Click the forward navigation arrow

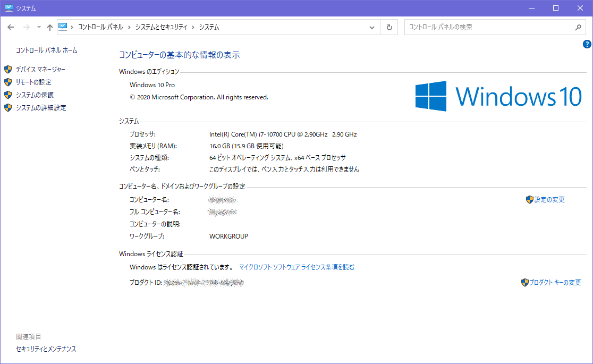(x=26, y=27)
